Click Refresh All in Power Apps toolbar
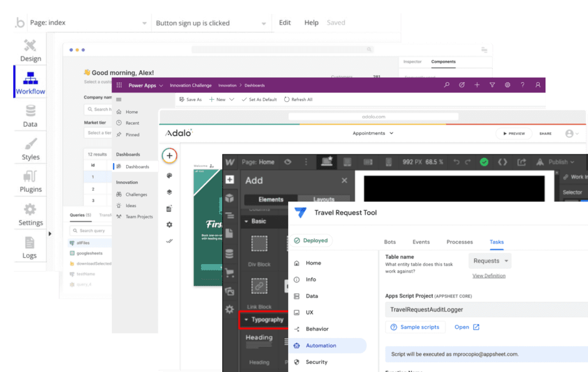 click(x=298, y=99)
